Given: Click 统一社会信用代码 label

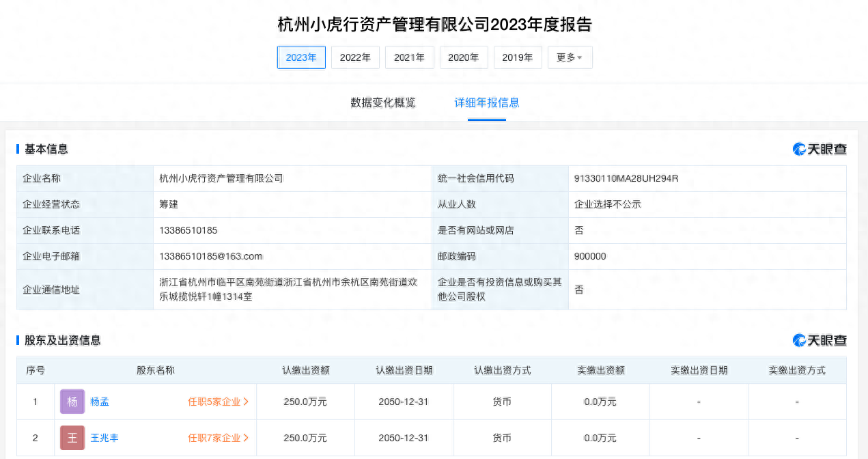Looking at the screenshot, I should [475, 178].
